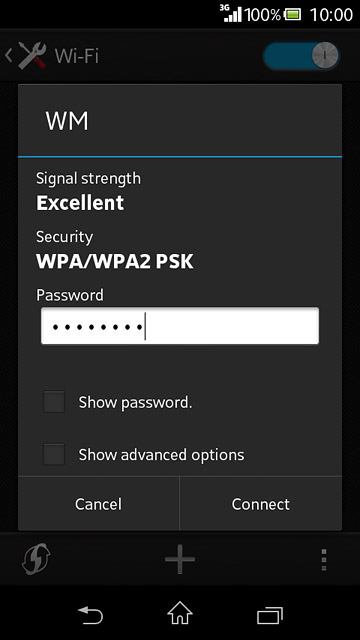This screenshot has width=360, height=640.
Task: Tap the Android home button
Action: point(180,613)
